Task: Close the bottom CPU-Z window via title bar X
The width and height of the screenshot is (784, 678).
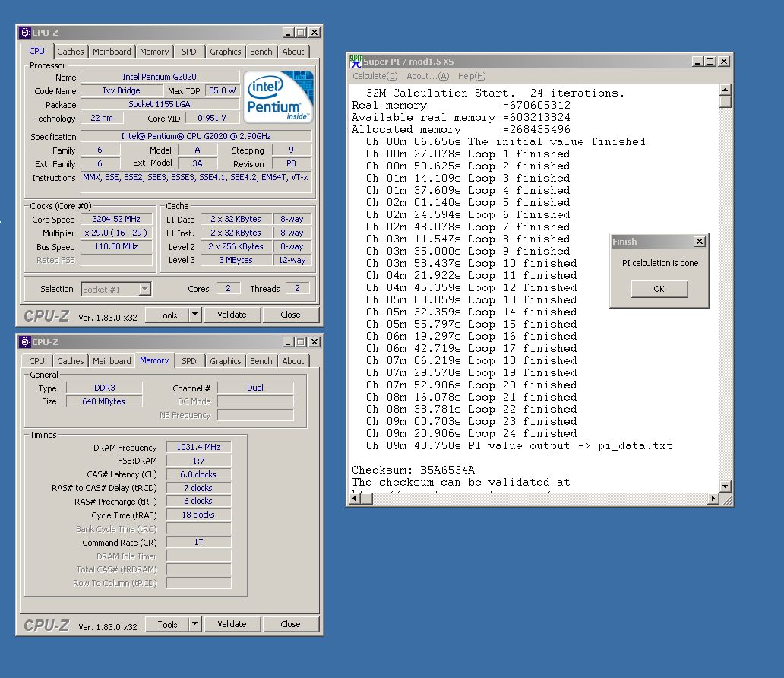Action: 314,342
